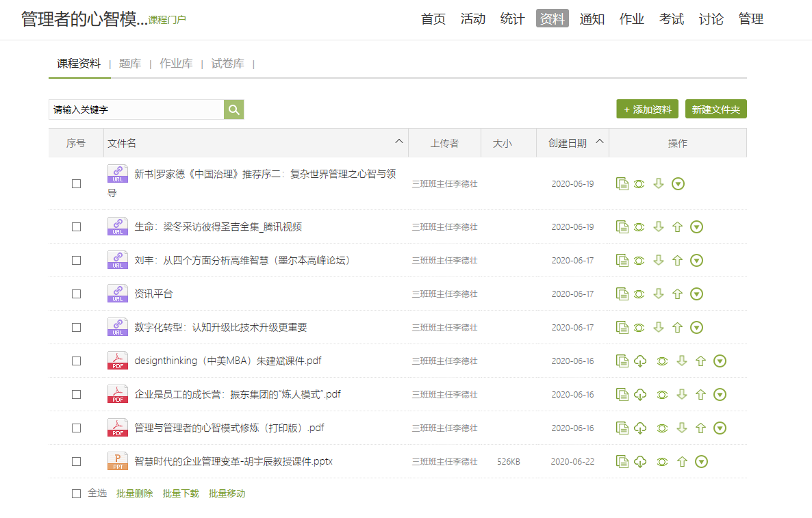The image size is (812, 518).
Task: Click the URL link icon for 数字化转型 resource
Action: tap(117, 327)
